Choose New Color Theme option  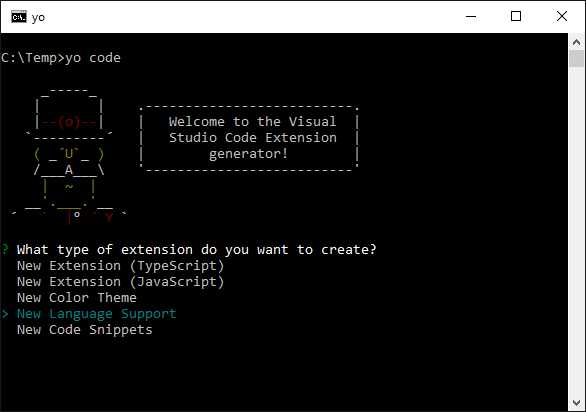point(77,298)
